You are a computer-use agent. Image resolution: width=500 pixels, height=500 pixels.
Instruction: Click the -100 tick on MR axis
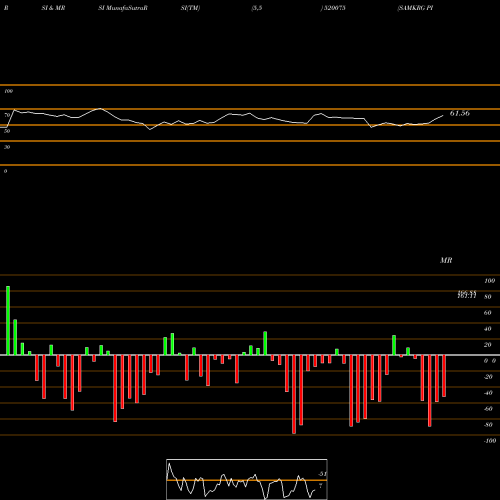click(x=490, y=441)
